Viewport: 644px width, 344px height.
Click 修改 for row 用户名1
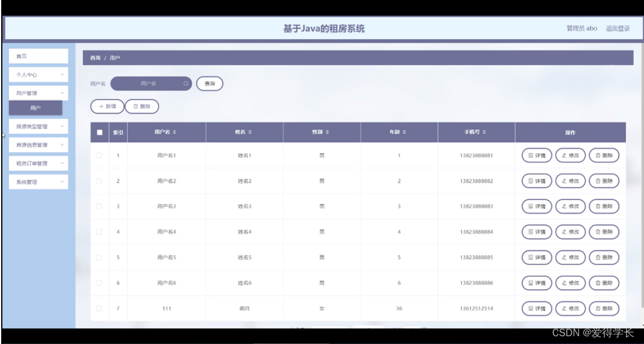click(x=570, y=155)
